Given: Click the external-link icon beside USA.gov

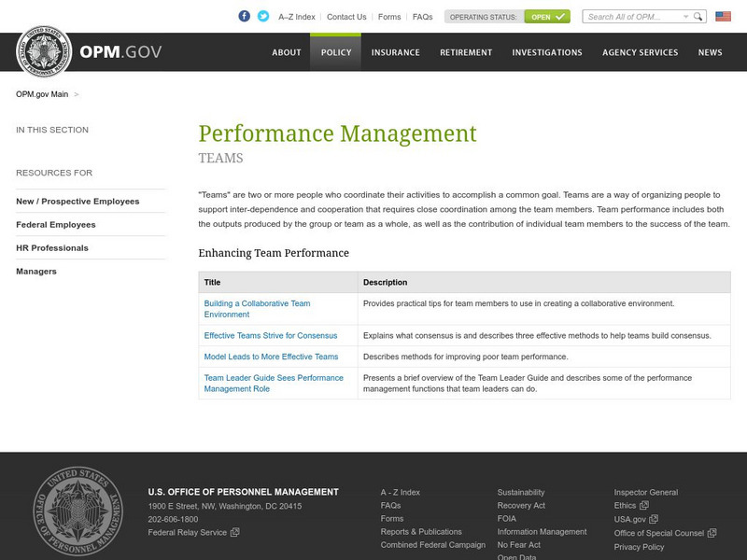Looking at the screenshot, I should pyautogui.click(x=655, y=519).
